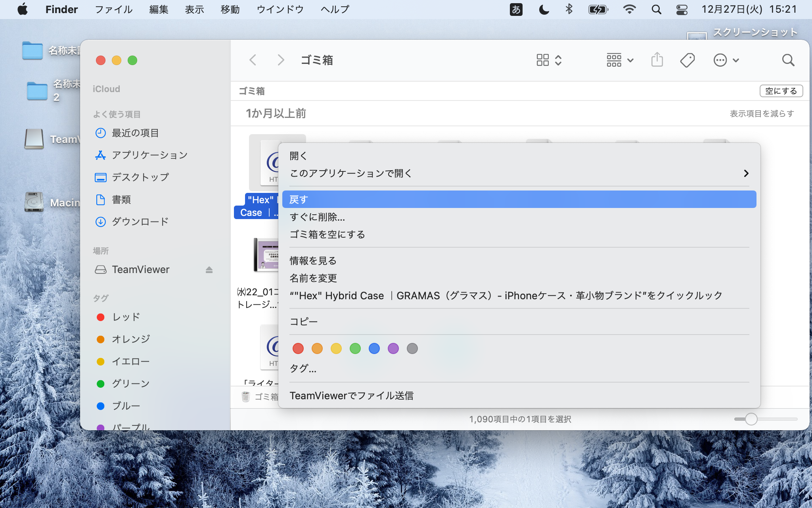
Task: Apply the purple tag color swatch
Action: tap(393, 348)
